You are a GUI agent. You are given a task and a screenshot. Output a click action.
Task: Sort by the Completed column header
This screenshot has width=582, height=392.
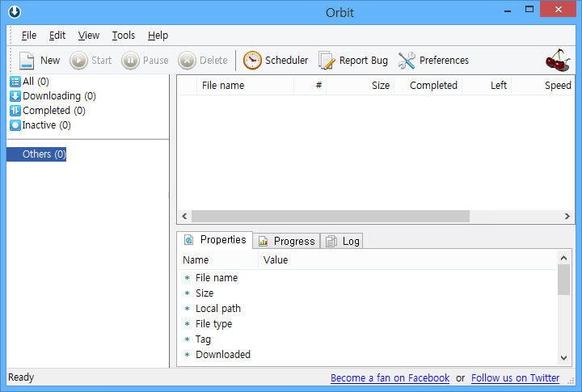(428, 86)
